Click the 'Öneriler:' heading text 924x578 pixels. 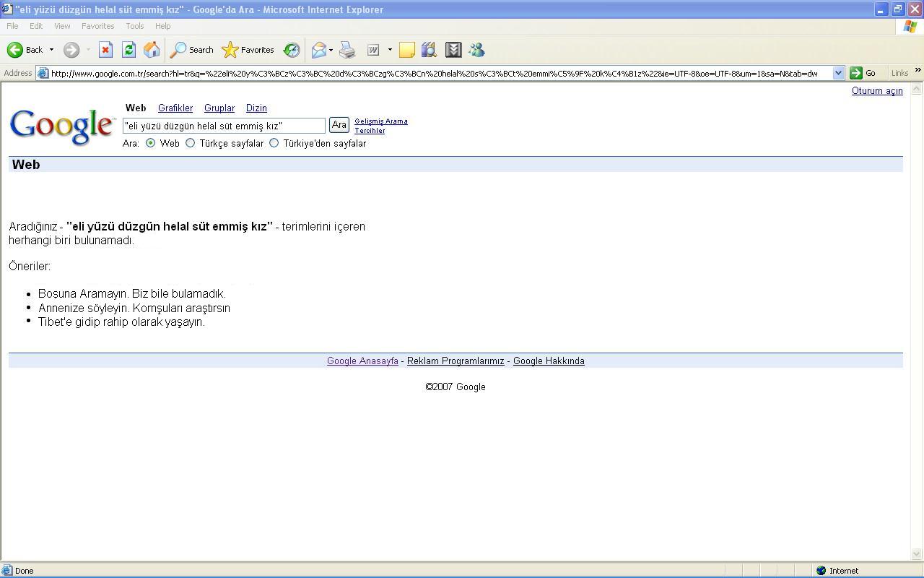[30, 266]
